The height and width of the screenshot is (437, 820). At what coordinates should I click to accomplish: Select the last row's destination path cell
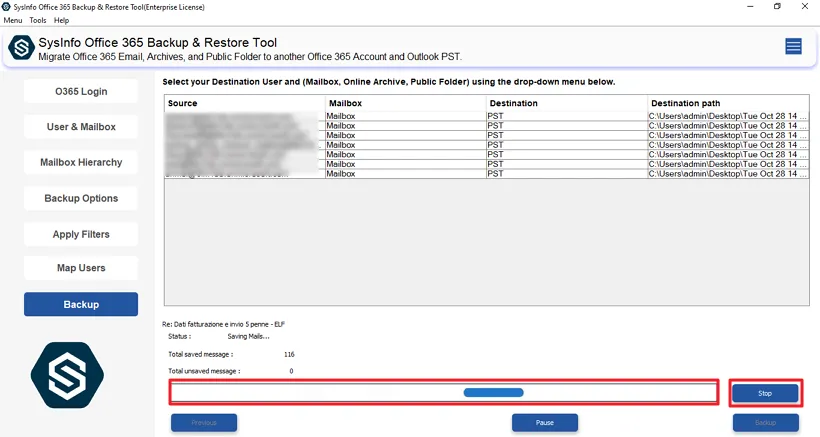[728, 174]
